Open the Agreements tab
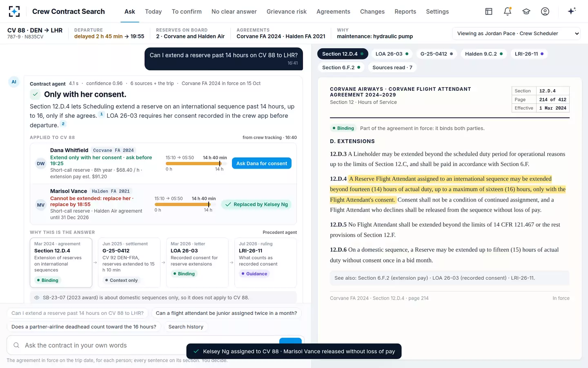Screen dimensions: 588x368 [333, 11]
